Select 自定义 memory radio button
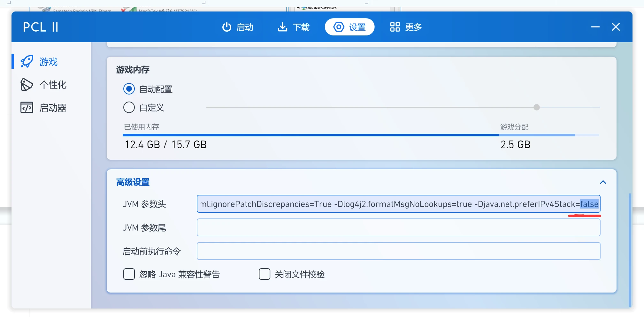 (x=129, y=107)
